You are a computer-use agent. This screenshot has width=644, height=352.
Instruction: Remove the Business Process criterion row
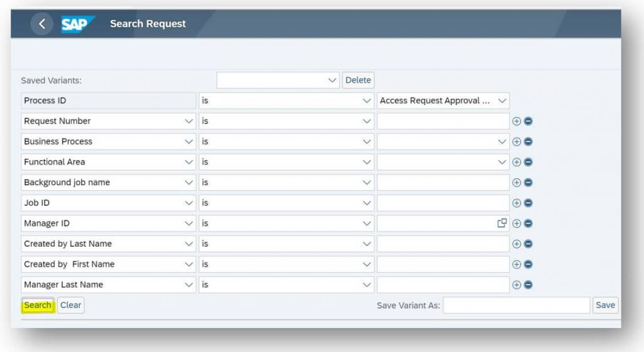[x=528, y=142]
